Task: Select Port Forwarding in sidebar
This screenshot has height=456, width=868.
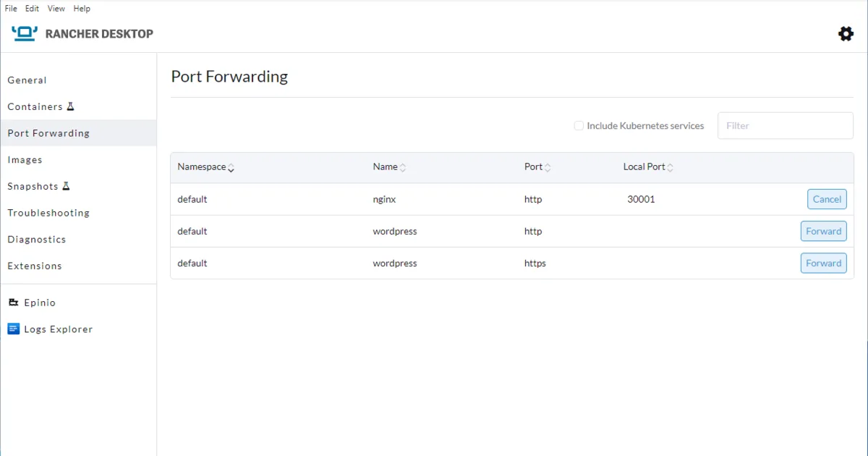Action: pos(78,133)
